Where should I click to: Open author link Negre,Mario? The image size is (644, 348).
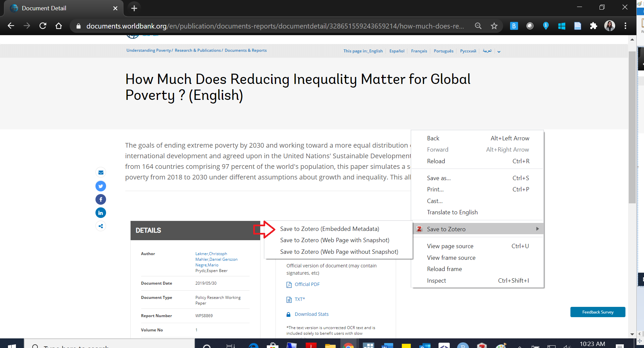point(207,265)
